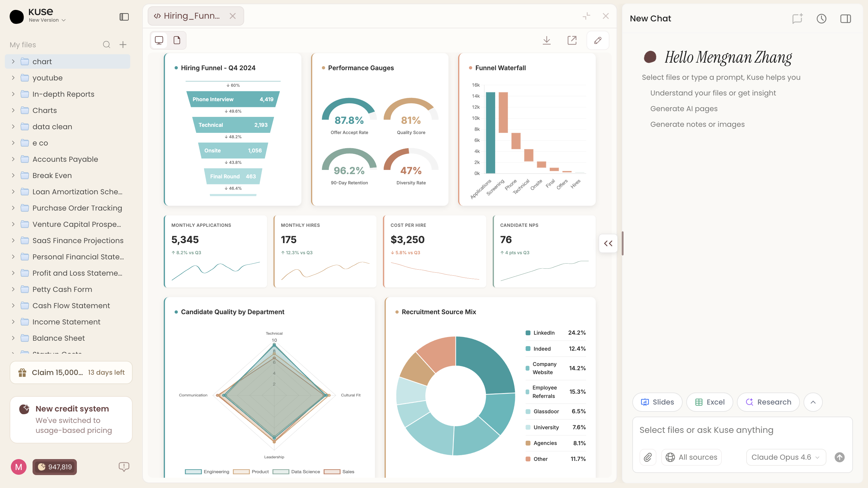The height and width of the screenshot is (488, 868).
Task: Click the feedback speech bubble icon
Action: click(x=124, y=466)
